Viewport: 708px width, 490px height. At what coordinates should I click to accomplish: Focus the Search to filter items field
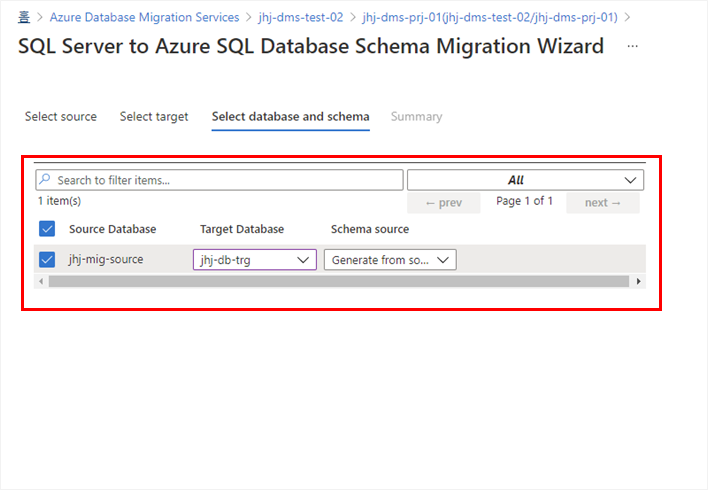click(x=219, y=180)
